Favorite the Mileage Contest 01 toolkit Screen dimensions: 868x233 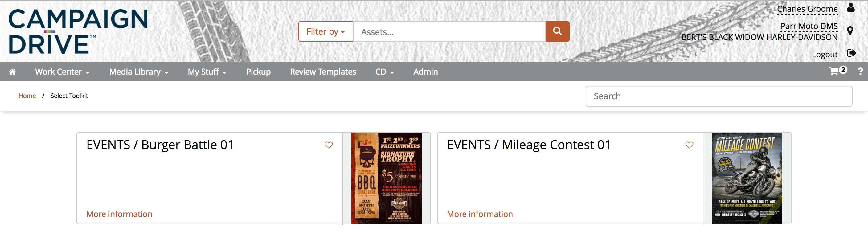689,145
